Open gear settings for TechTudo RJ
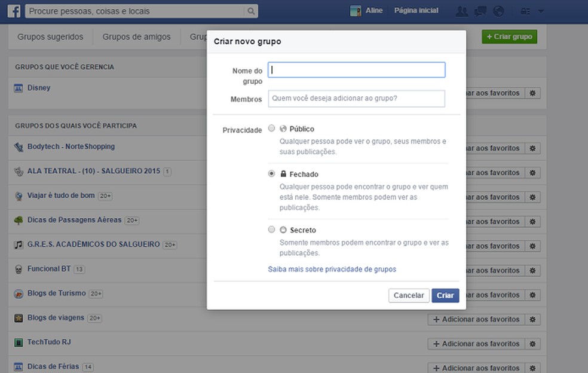The height and width of the screenshot is (373, 588). (532, 344)
